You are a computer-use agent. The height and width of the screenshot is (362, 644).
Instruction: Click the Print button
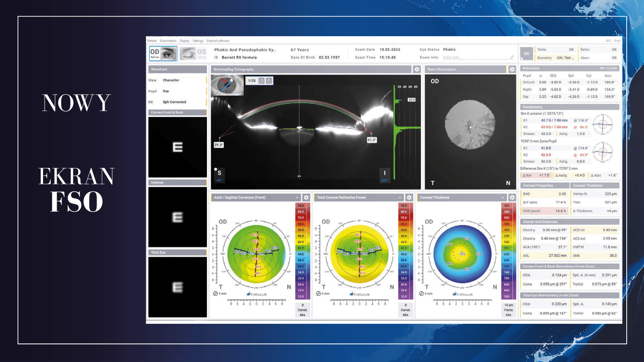(617, 41)
